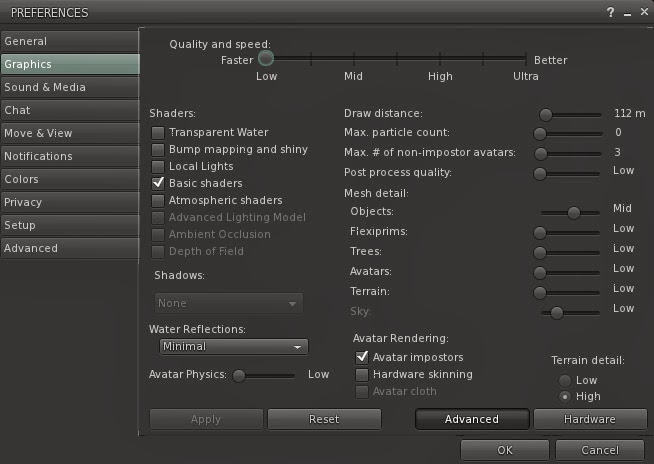
Task: Click OK to confirm preferences
Action: tap(505, 450)
